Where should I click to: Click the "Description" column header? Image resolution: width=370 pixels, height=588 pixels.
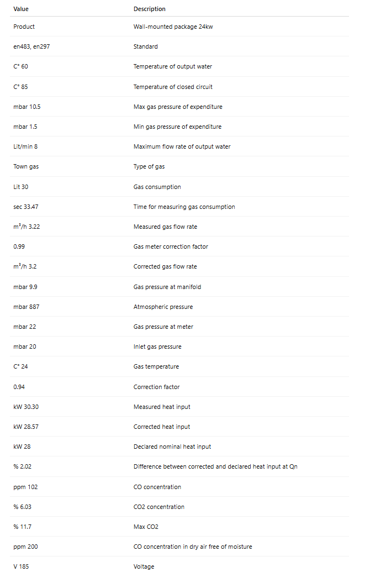149,9
